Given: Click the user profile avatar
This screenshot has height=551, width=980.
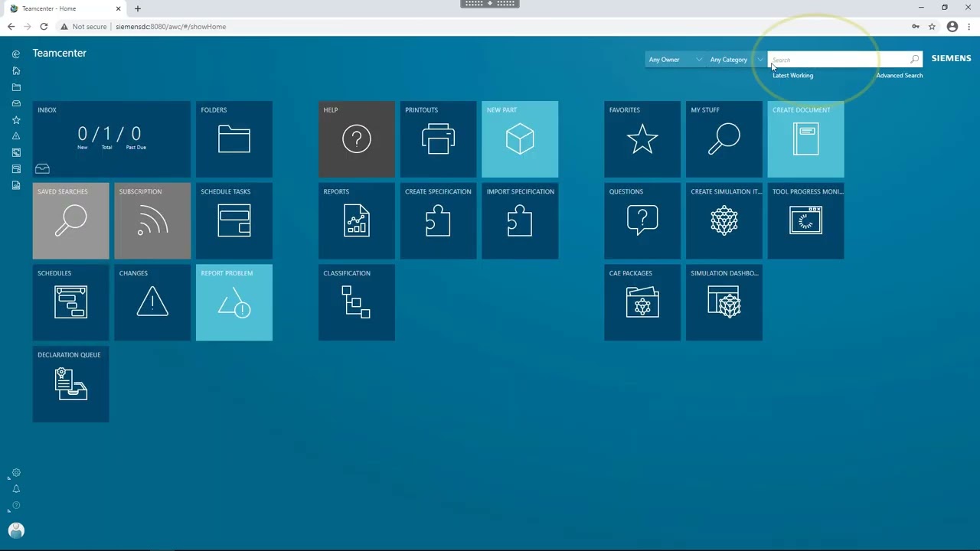Looking at the screenshot, I should click(16, 530).
